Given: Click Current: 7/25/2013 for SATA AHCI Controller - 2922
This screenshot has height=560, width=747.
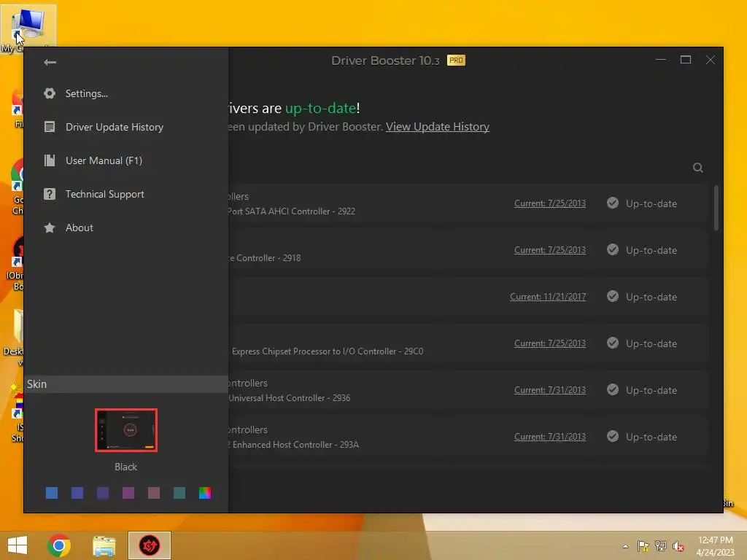Looking at the screenshot, I should [550, 203].
